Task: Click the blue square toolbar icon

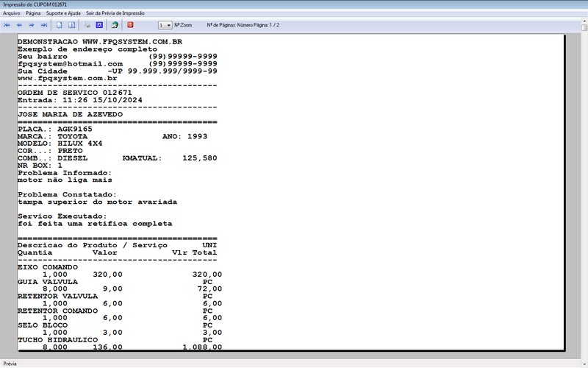Action: pos(99,24)
